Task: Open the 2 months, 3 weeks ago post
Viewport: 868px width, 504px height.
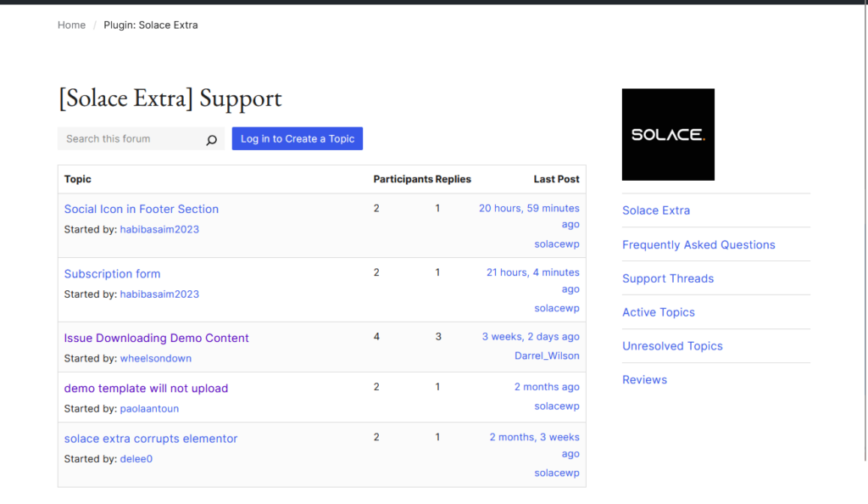Action: pos(534,445)
